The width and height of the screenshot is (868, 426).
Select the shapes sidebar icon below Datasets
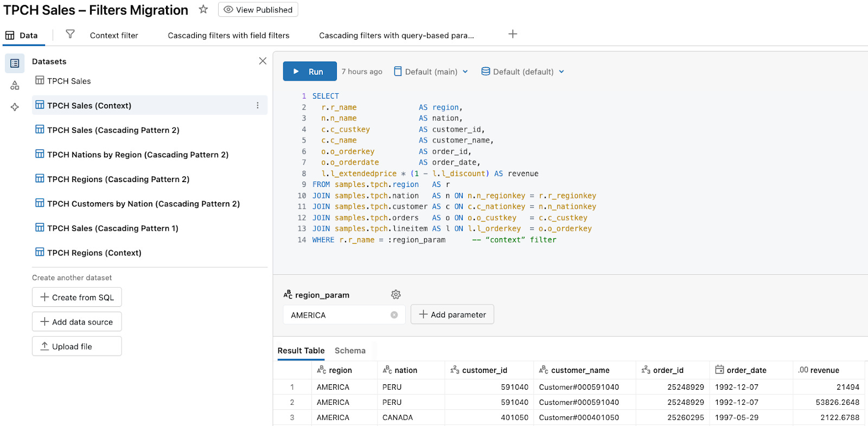coord(15,85)
